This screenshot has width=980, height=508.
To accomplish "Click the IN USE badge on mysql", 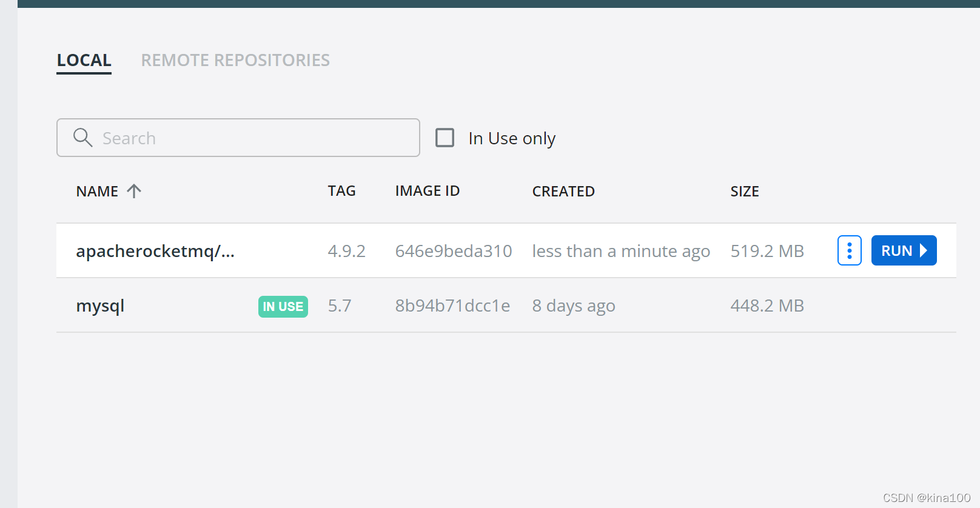I will (x=283, y=307).
